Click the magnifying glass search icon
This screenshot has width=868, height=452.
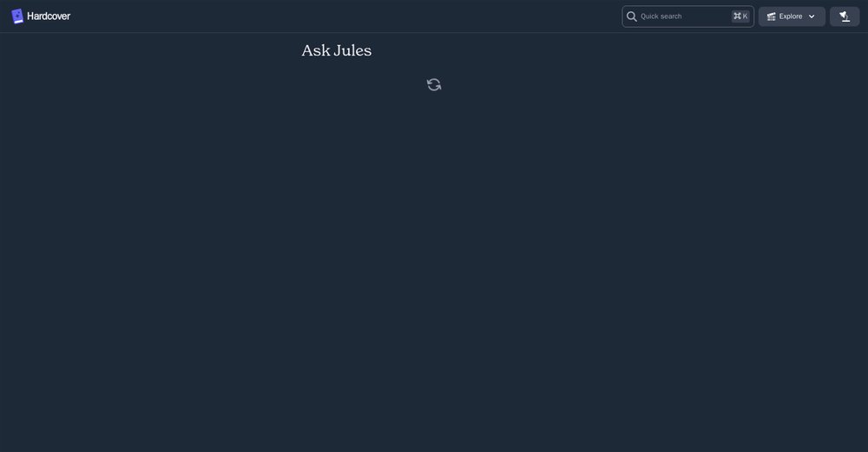632,16
